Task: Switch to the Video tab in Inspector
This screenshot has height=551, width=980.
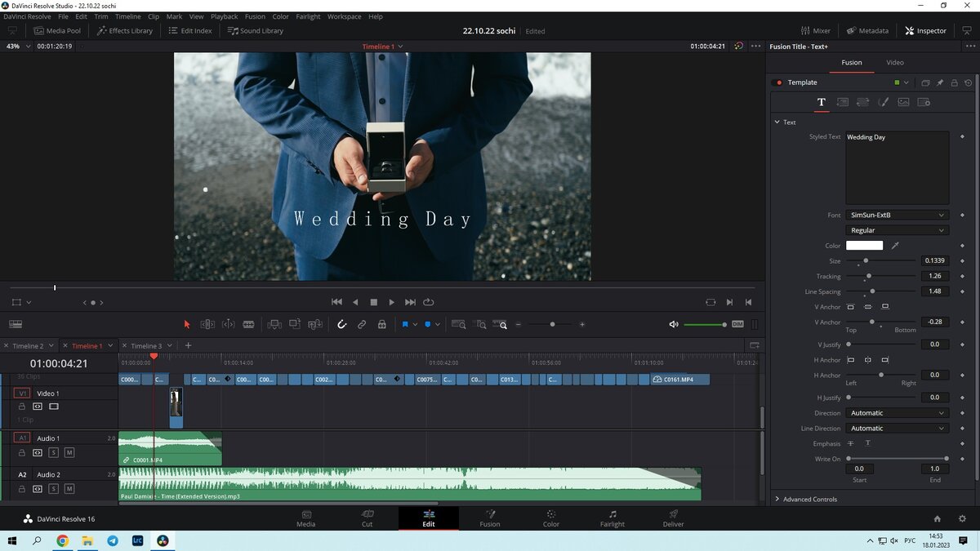Action: (x=895, y=63)
